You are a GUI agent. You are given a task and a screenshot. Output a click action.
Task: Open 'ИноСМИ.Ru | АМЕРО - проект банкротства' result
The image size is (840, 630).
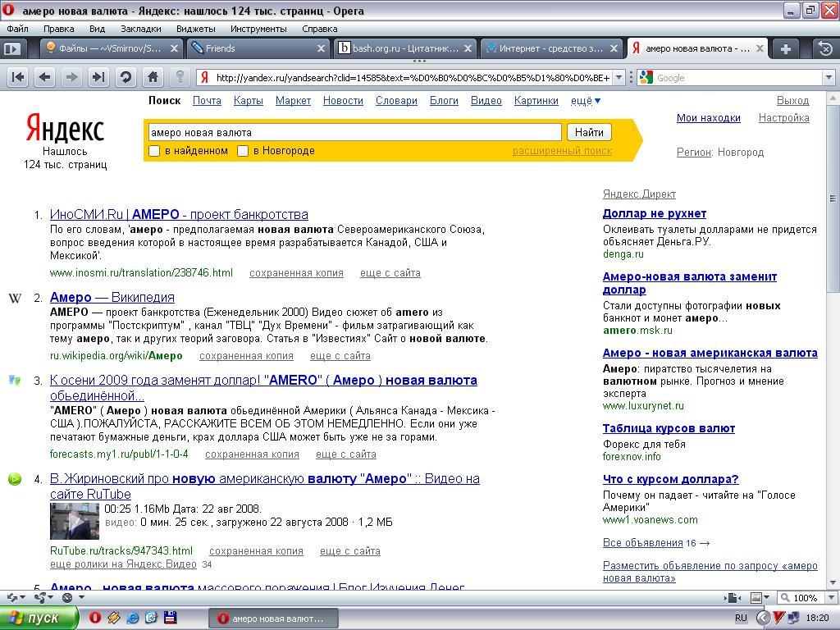(x=179, y=215)
